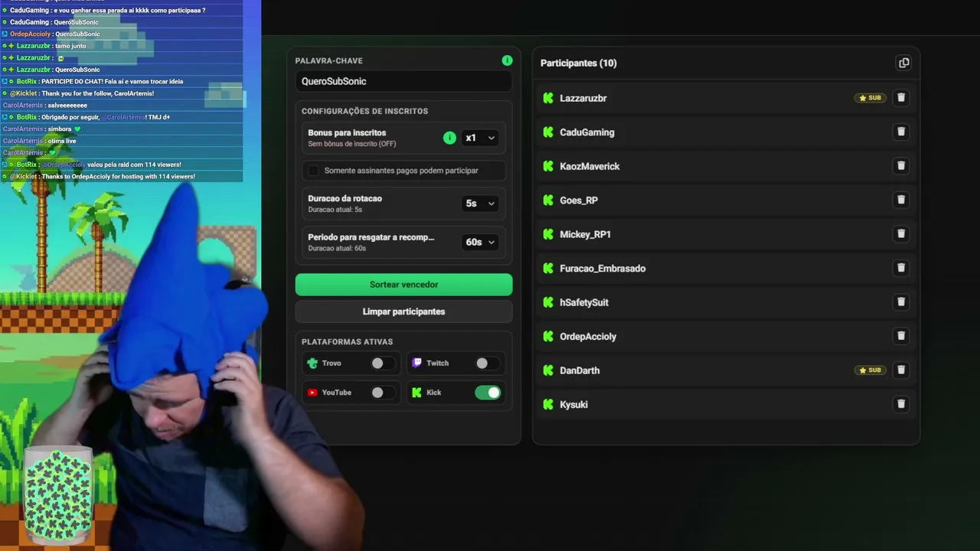Click the Kick logo beside Furacao_Embrasado
Image resolution: width=980 pixels, height=551 pixels.
[548, 268]
